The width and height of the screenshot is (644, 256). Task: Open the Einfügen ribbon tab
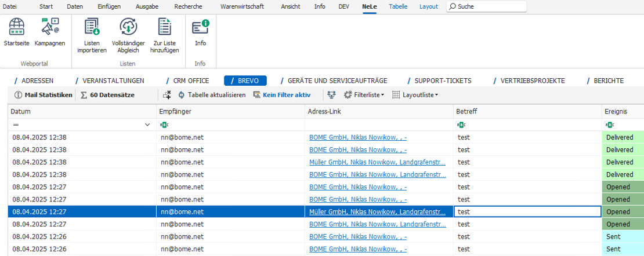tap(109, 6)
